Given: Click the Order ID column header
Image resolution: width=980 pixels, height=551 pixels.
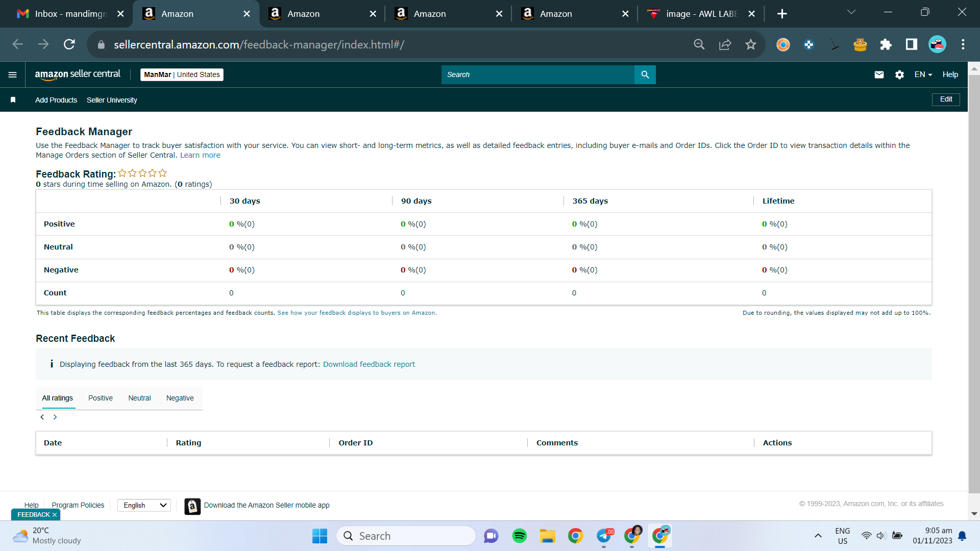Looking at the screenshot, I should tap(356, 443).
